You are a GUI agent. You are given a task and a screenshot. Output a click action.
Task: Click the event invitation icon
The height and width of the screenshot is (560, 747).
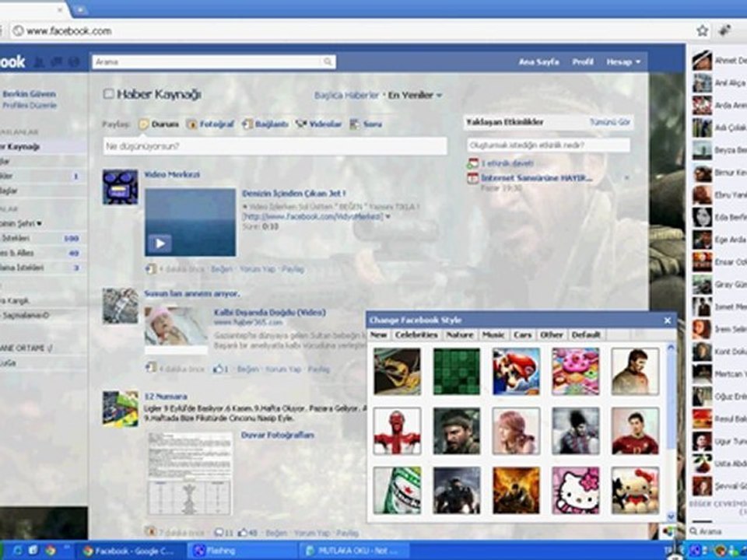tap(472, 163)
